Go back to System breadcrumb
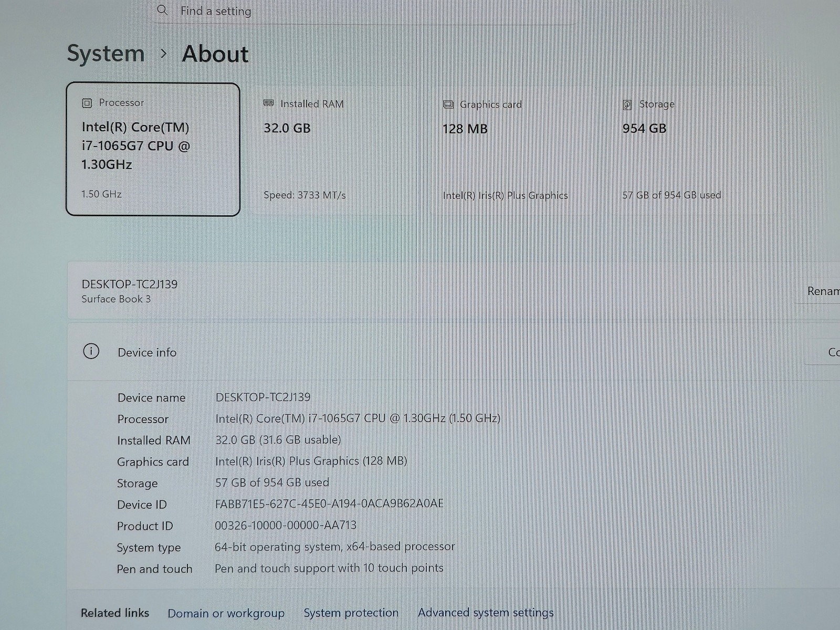 pos(106,54)
